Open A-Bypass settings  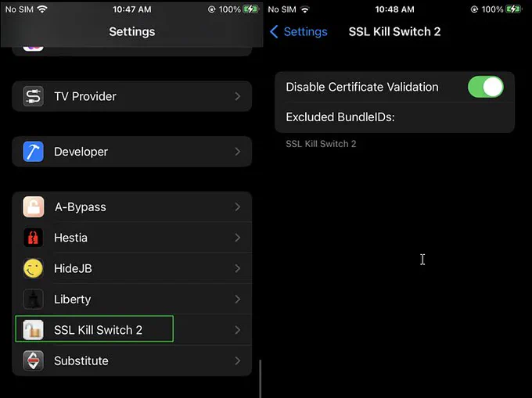pyautogui.click(x=132, y=206)
